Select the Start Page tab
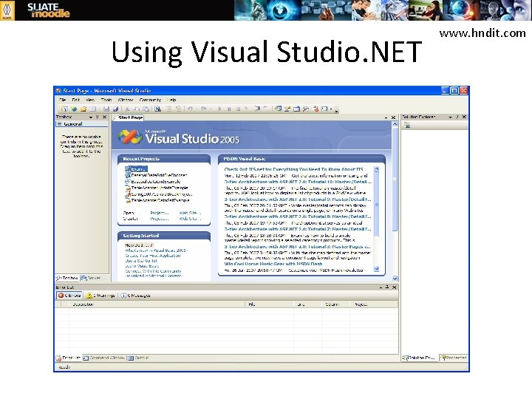This screenshot has width=532, height=399. pos(131,117)
